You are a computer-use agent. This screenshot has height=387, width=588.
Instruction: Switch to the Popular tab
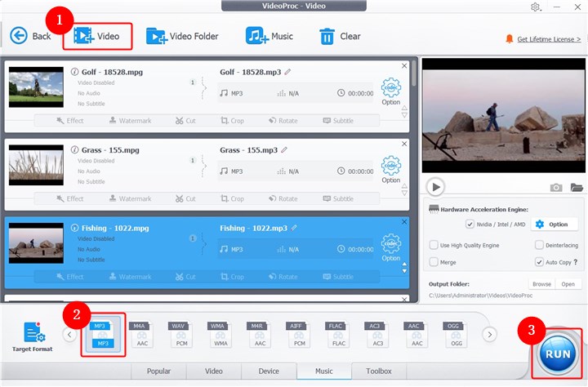click(x=158, y=371)
